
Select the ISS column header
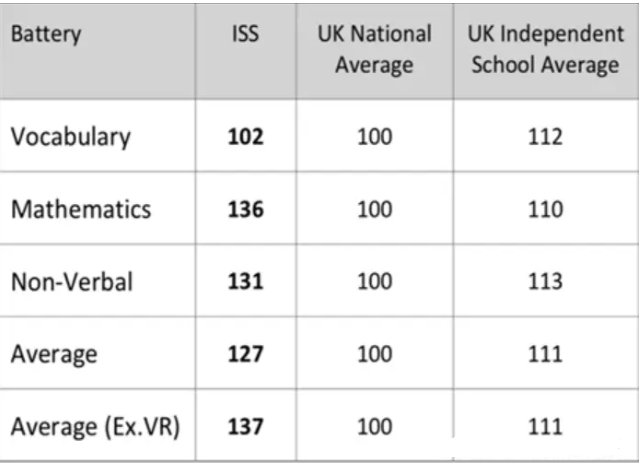[x=245, y=34]
